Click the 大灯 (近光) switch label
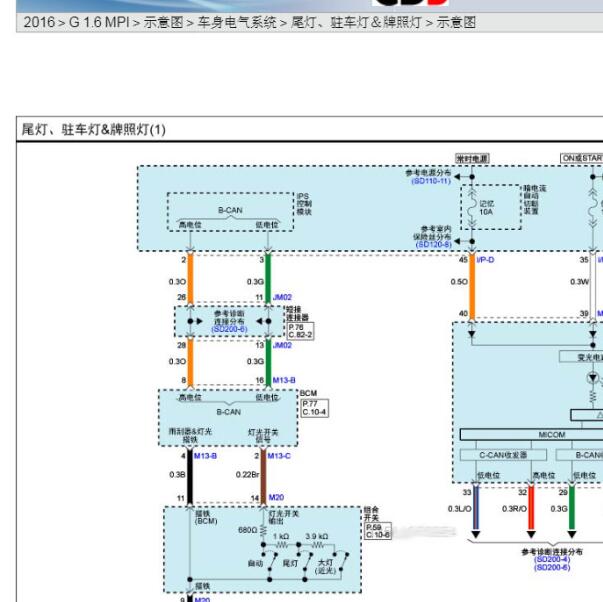 click(325, 567)
